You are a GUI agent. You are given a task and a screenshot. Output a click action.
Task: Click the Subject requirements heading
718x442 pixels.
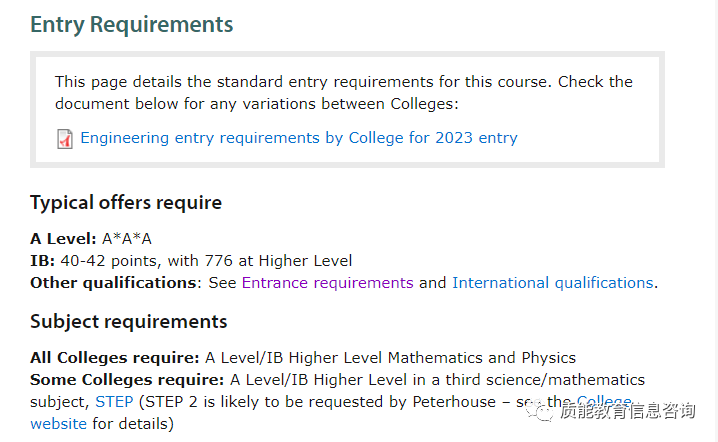(x=129, y=322)
